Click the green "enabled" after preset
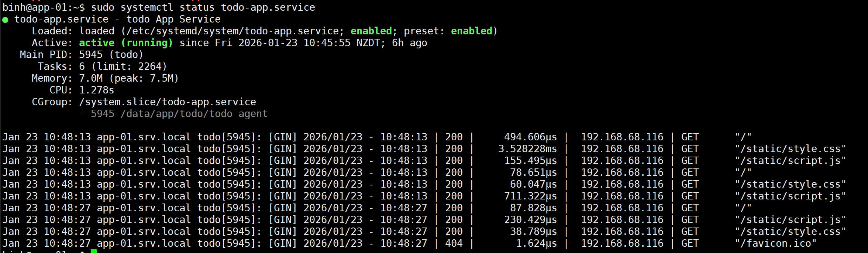The image size is (868, 253). click(x=471, y=31)
